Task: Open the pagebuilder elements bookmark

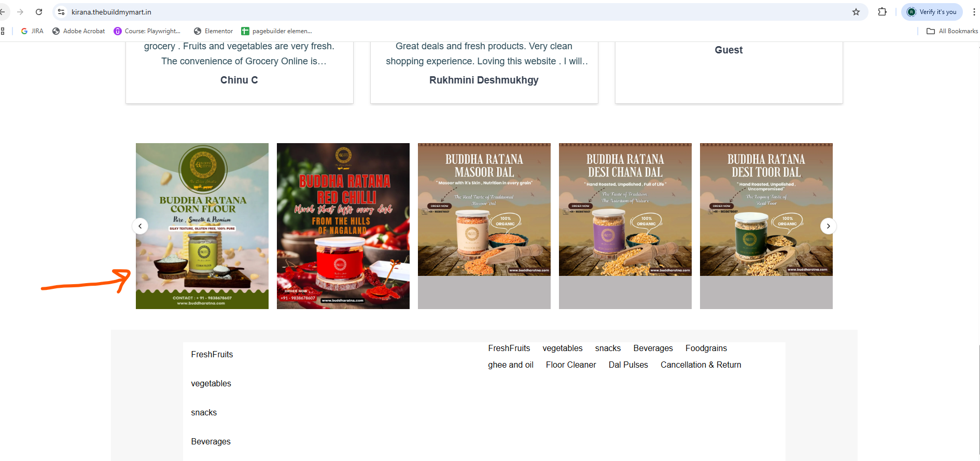Action: point(277,31)
